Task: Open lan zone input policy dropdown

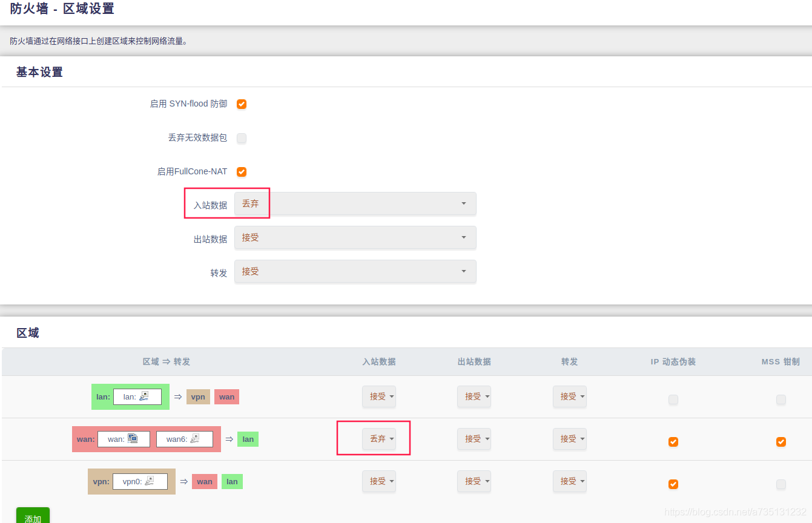Action: [x=379, y=396]
